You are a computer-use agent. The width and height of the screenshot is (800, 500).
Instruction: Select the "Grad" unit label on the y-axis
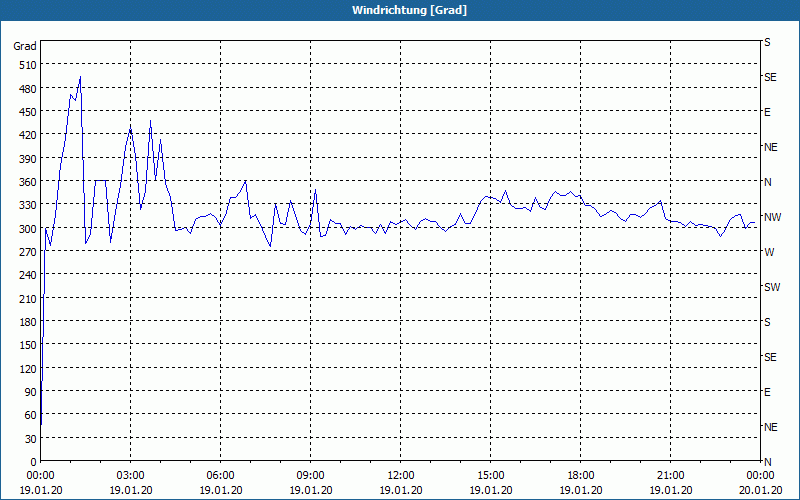pos(25,46)
